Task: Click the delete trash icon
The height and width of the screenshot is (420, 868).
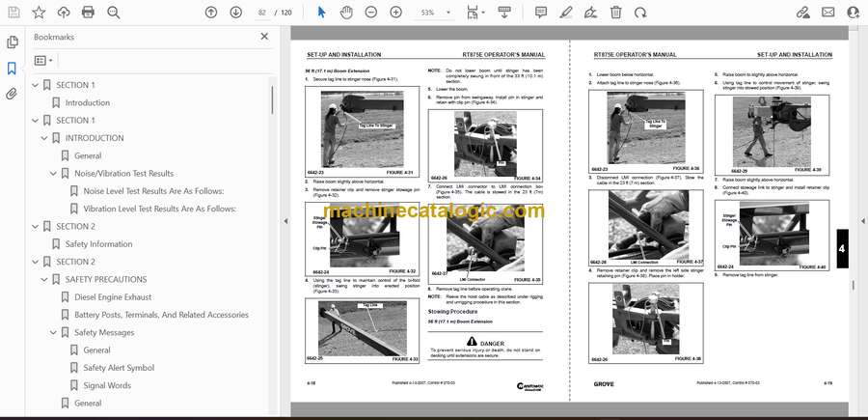Action: click(x=615, y=13)
